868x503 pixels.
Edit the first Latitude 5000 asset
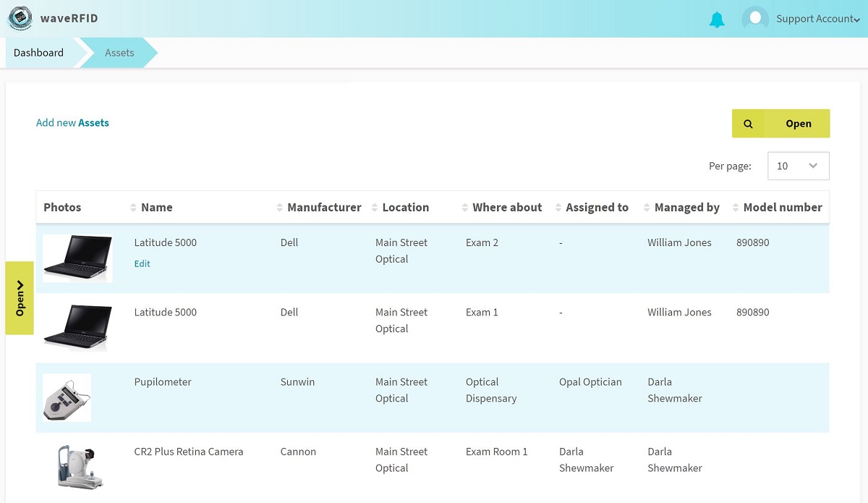coord(142,264)
